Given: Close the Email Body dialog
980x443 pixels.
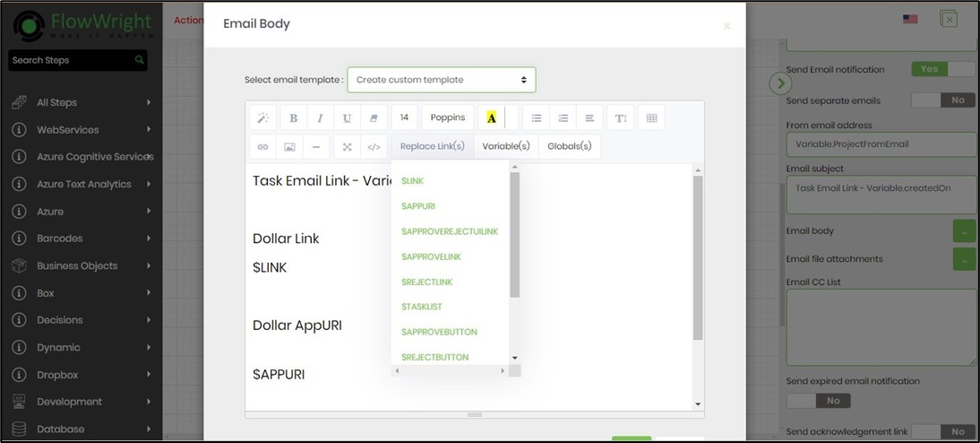Looking at the screenshot, I should pos(726,26).
